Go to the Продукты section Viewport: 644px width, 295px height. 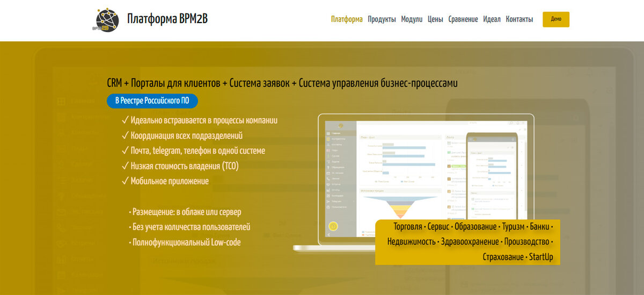[382, 19]
